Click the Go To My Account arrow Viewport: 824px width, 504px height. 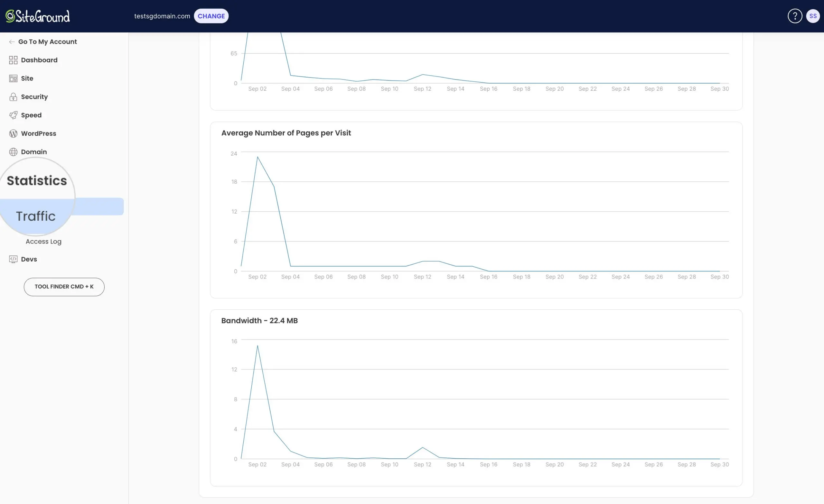pos(12,42)
